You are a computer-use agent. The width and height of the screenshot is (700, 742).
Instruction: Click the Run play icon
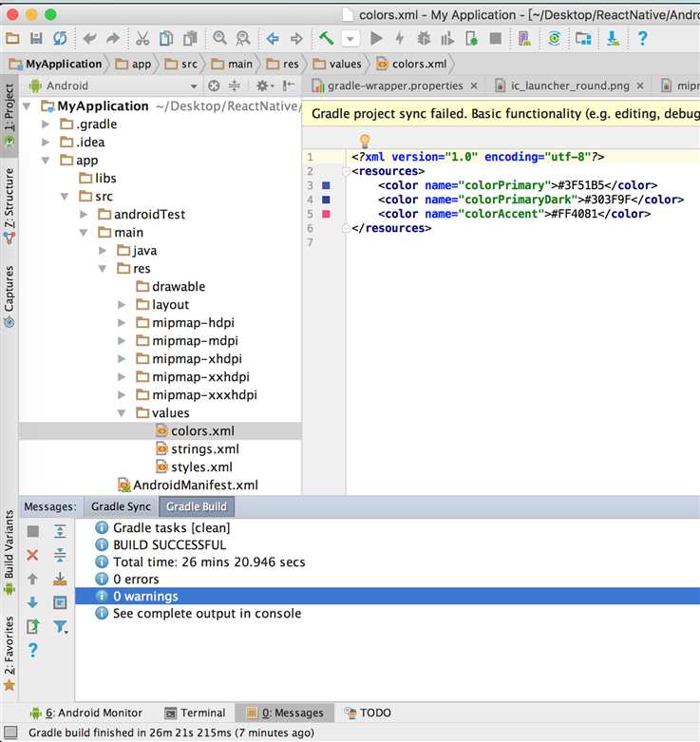(376, 38)
